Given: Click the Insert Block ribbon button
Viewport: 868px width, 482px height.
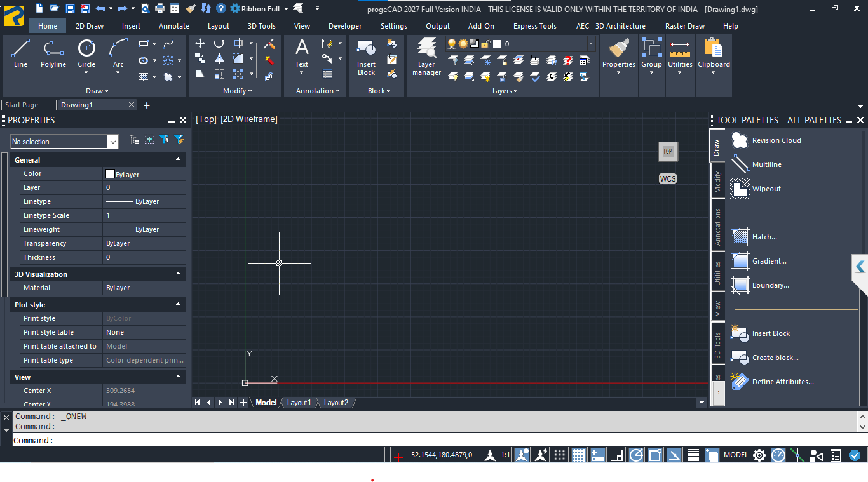Looking at the screenshot, I should point(366,57).
